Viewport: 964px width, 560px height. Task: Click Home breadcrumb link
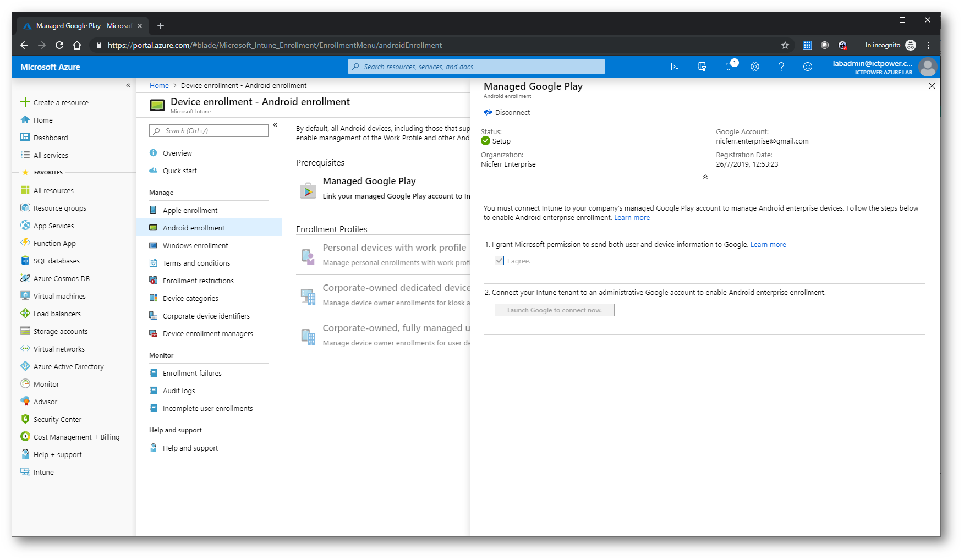(159, 85)
